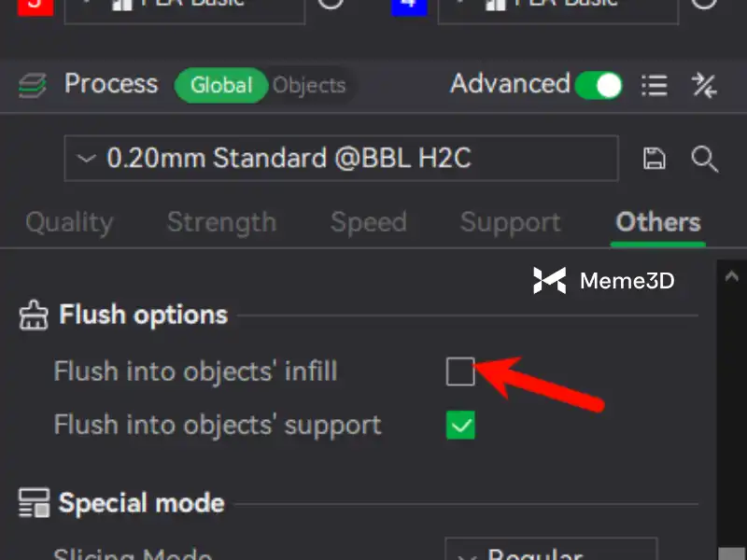Enable Flush into objects' infill
Image resolution: width=747 pixels, height=560 pixels.
tap(460, 371)
